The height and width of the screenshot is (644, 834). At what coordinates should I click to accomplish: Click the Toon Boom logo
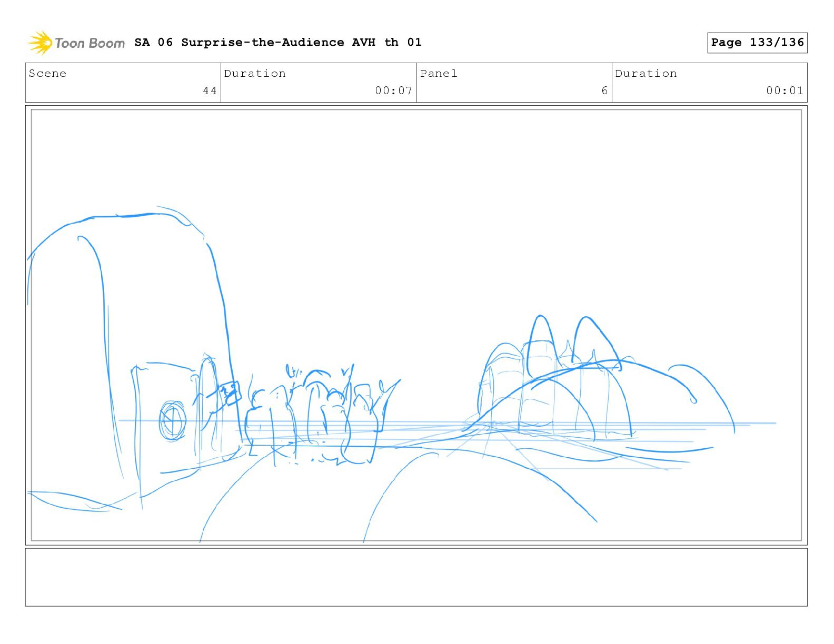76,43
